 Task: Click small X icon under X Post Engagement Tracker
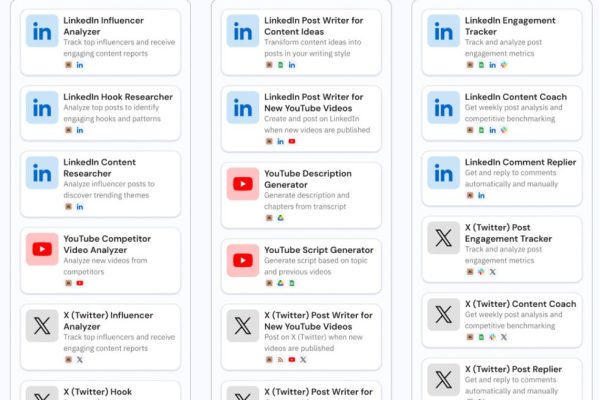(x=492, y=272)
